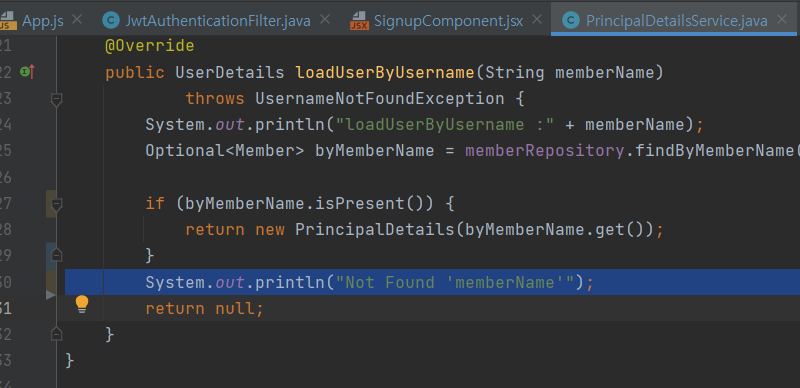Click the implements-method gutter icon by loadUserByUsername

tap(27, 72)
